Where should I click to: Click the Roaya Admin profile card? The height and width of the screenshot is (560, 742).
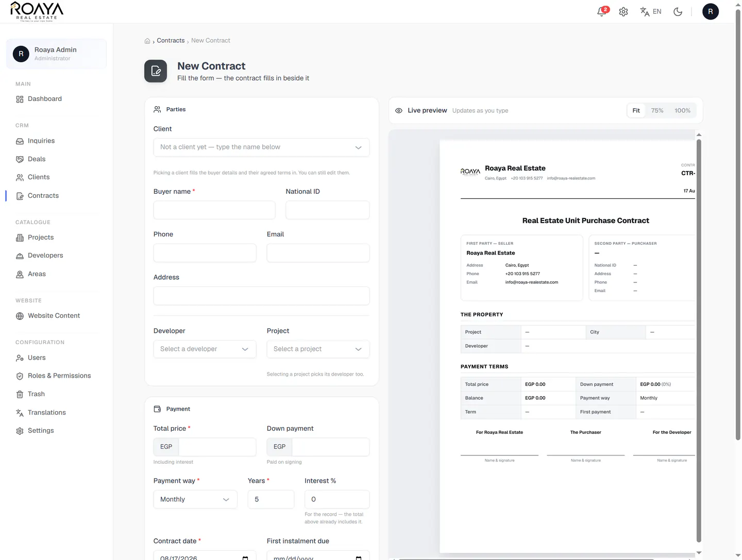(x=56, y=54)
